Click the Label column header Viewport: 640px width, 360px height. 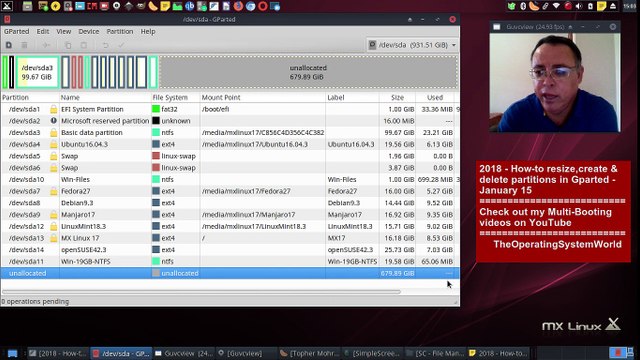pos(352,98)
